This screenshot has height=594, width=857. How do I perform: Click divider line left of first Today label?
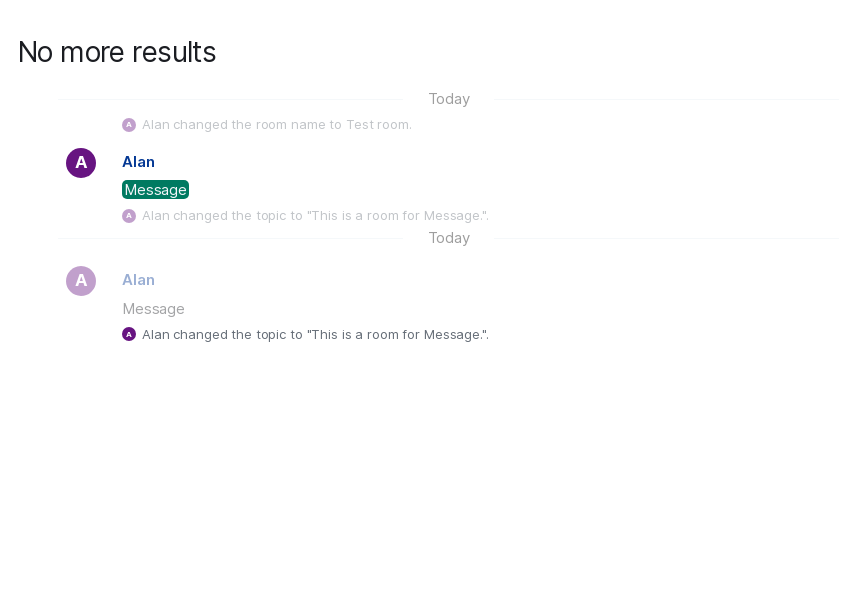click(x=230, y=99)
